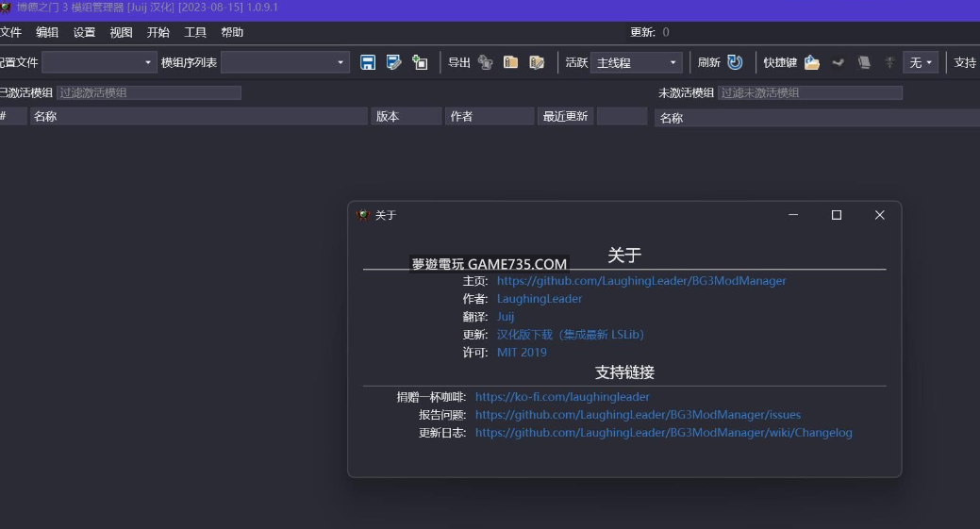
Task: Open the 设置 menu
Action: [84, 32]
